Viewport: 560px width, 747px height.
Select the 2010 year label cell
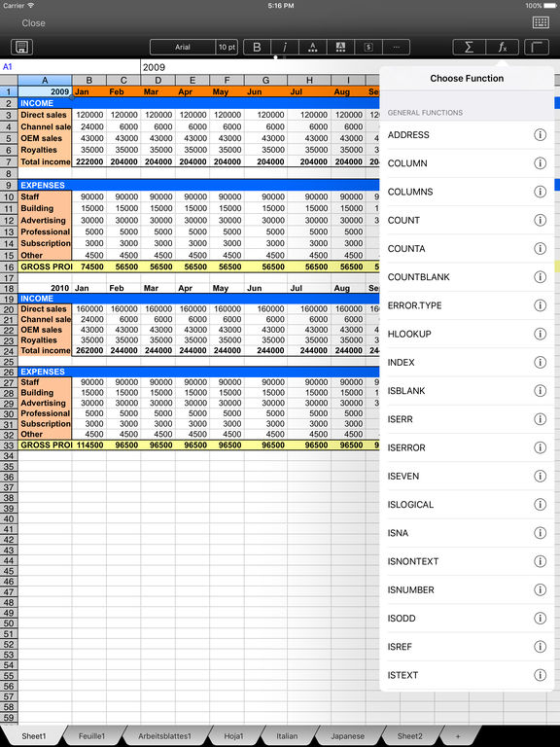pyautogui.click(x=45, y=288)
